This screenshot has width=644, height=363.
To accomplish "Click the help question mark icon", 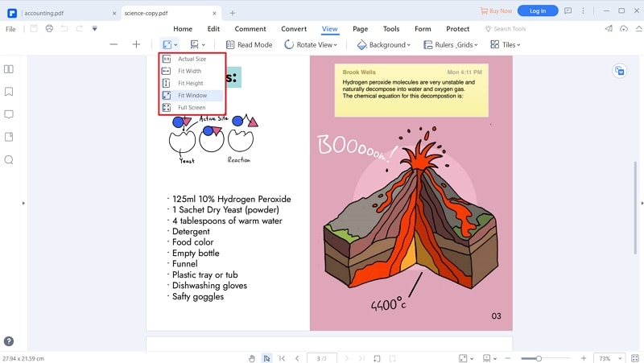I will point(9,341).
